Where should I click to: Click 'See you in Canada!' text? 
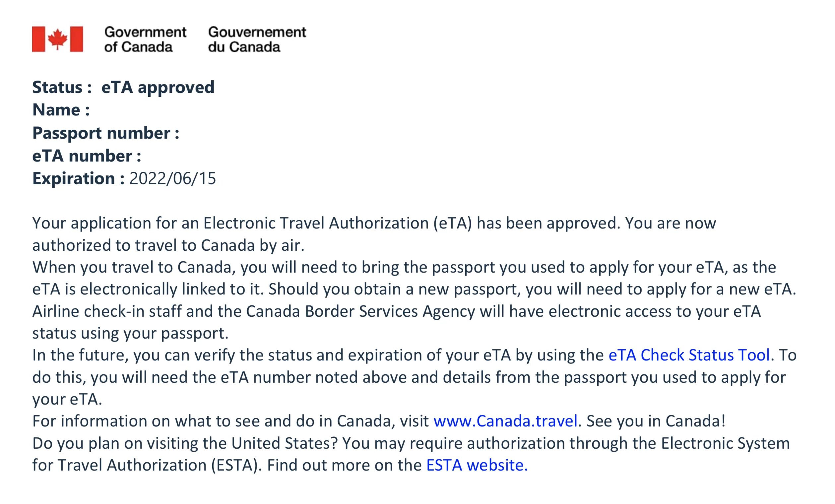point(656,421)
